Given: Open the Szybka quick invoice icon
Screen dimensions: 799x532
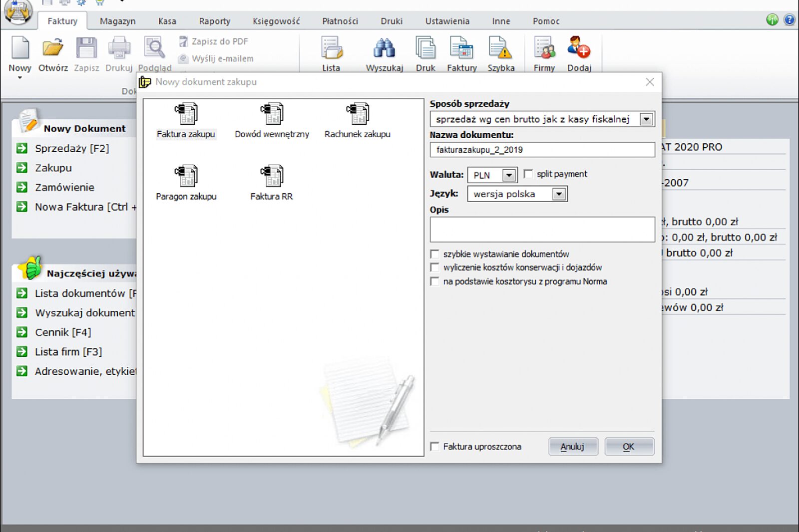Looking at the screenshot, I should [x=500, y=49].
